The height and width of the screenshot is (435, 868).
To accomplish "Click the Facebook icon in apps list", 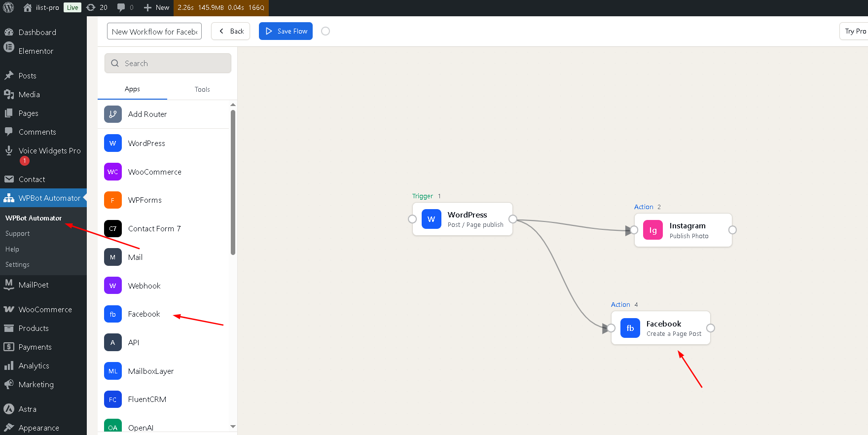I will [x=112, y=314].
